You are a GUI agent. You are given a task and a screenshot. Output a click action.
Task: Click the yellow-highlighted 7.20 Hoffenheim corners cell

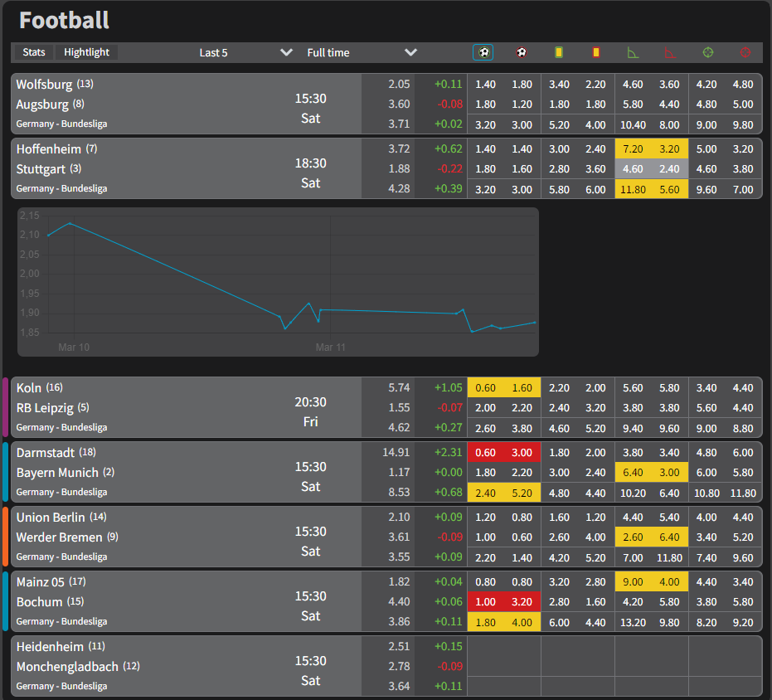point(633,148)
